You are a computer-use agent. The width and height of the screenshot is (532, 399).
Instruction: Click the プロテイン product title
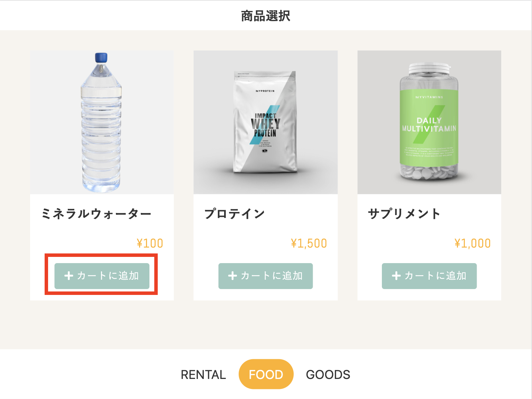pos(235,214)
